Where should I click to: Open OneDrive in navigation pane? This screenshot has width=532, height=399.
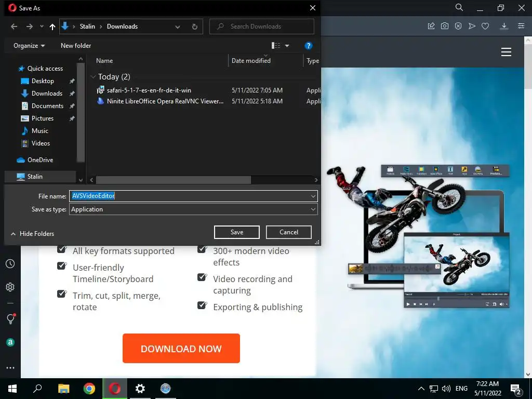tap(40, 160)
